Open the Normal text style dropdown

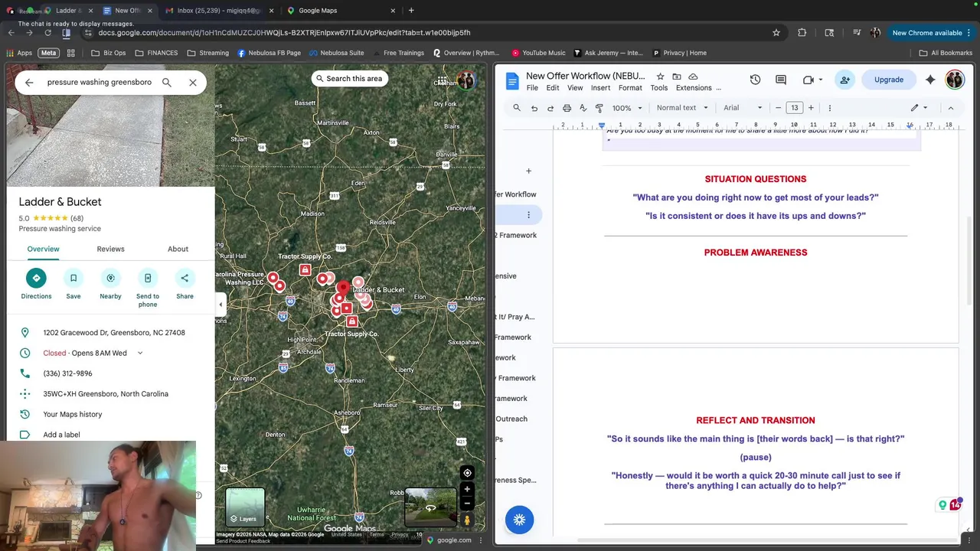coord(681,108)
